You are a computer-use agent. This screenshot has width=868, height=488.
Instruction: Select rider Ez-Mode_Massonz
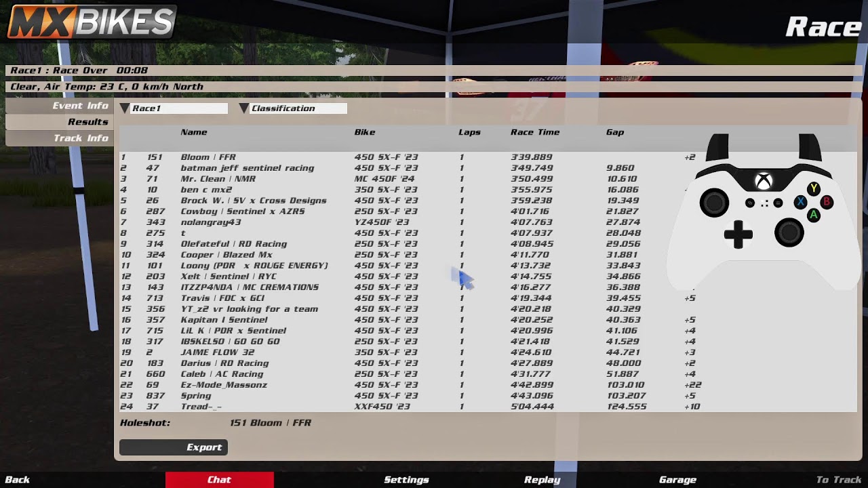point(488,385)
